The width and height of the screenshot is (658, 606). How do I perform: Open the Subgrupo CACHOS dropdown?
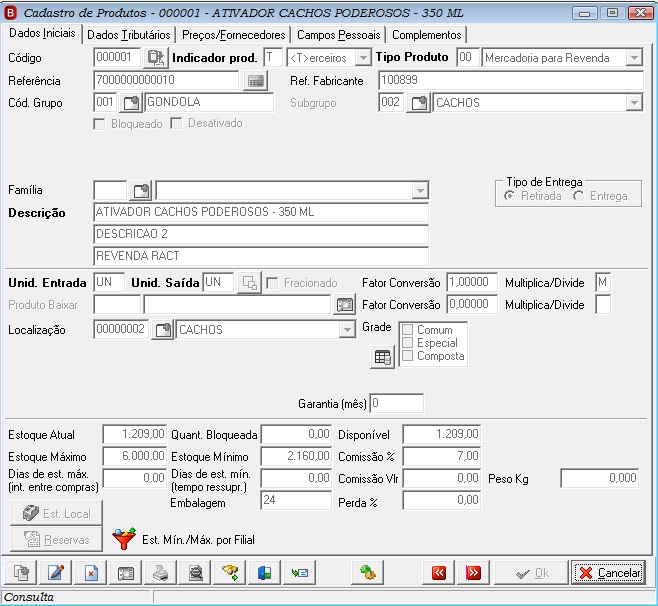click(634, 103)
